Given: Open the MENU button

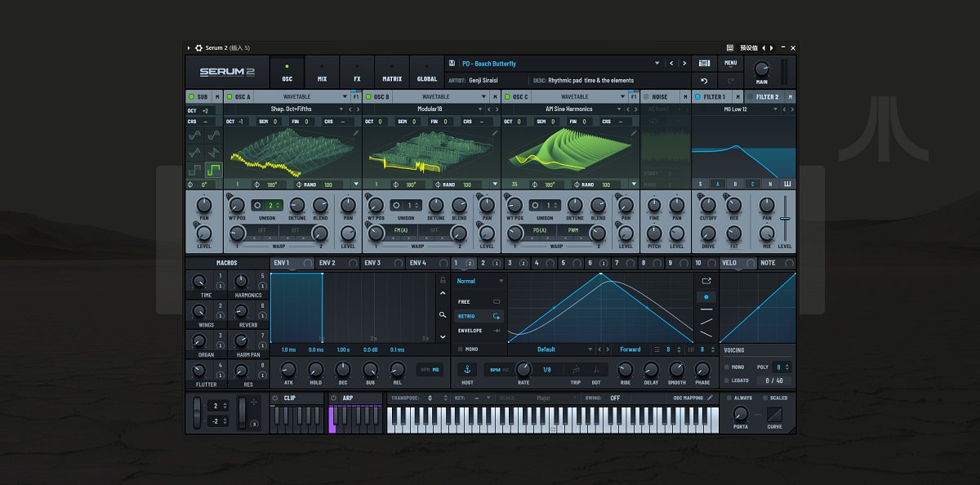Looking at the screenshot, I should coord(732,63).
